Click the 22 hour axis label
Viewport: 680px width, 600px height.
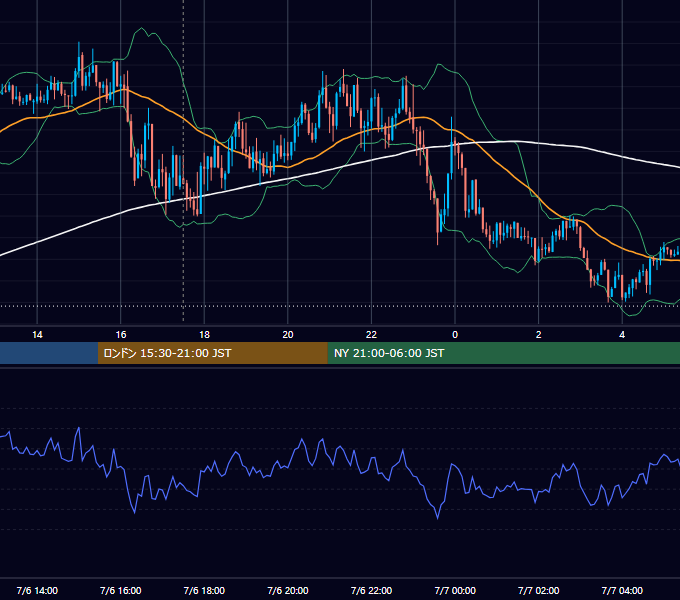pyautogui.click(x=371, y=335)
